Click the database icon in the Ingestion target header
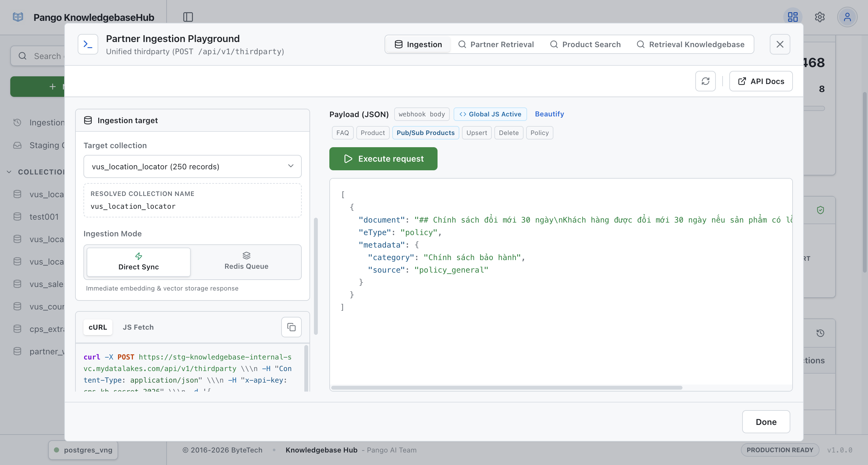The height and width of the screenshot is (465, 868). (x=88, y=121)
